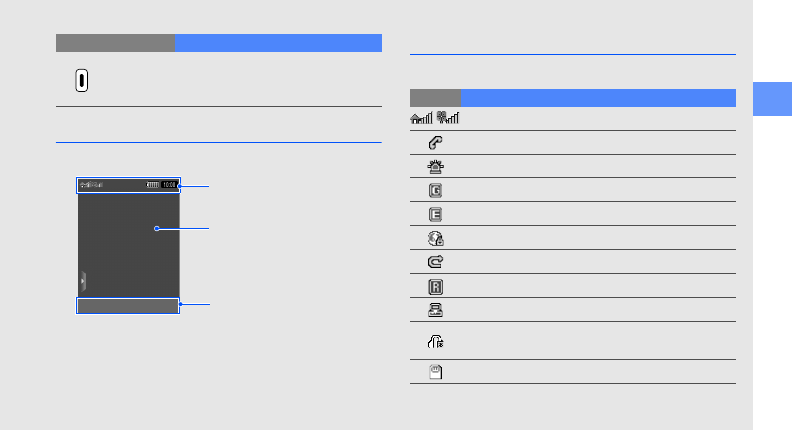792x430 pixels.
Task: Click the bottom softkey bar of the phone display
Action: pyautogui.click(x=128, y=306)
